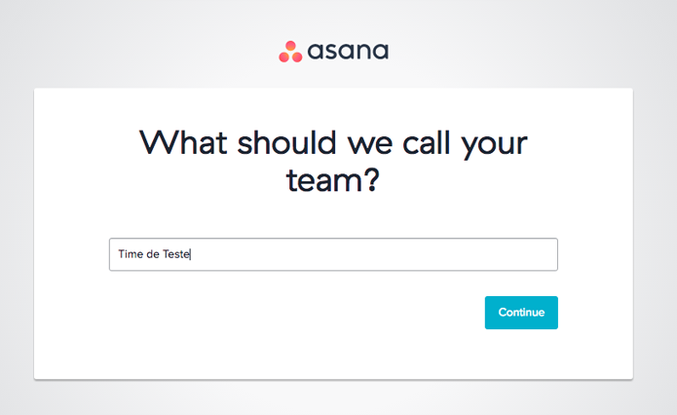
Task: Click the word "should" in the heading
Action: (x=287, y=143)
